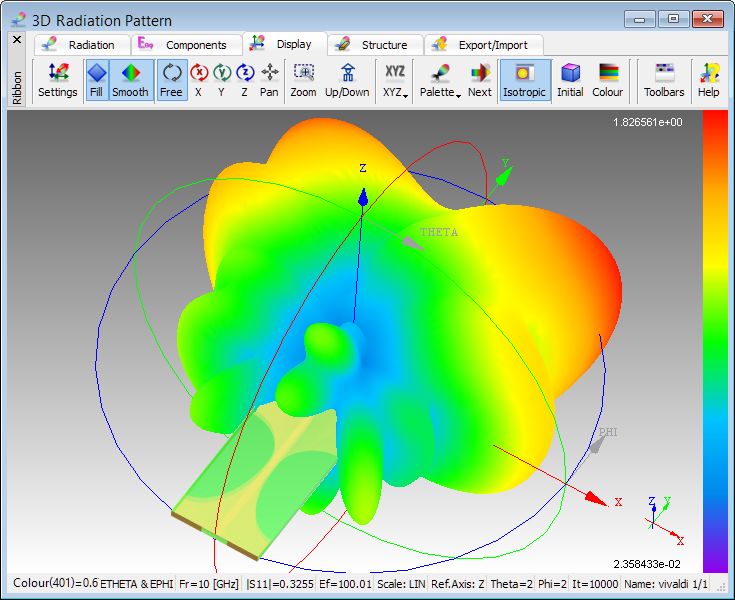Click the Ref.Axis: Z status entry
This screenshot has width=735, height=600.
click(x=458, y=584)
